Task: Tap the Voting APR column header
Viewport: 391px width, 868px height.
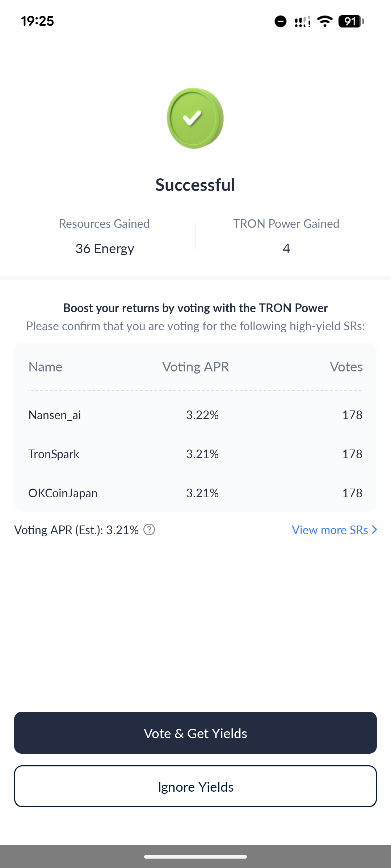Action: tap(195, 367)
